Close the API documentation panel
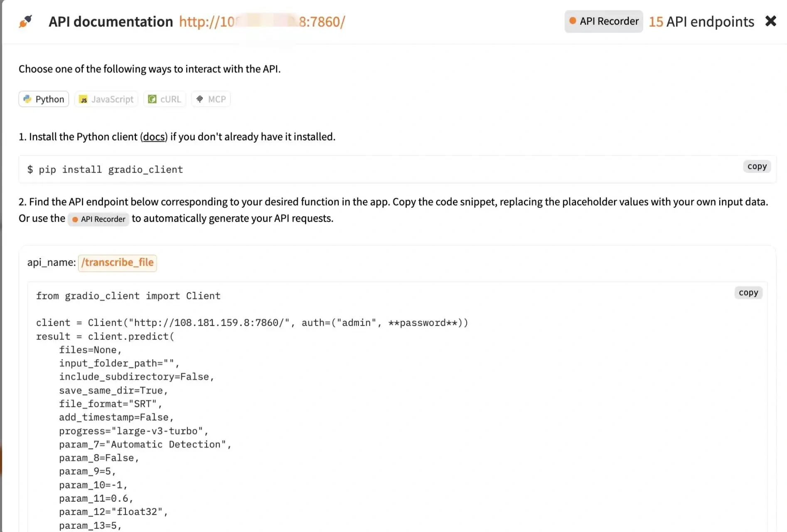This screenshot has width=787, height=532. [770, 21]
